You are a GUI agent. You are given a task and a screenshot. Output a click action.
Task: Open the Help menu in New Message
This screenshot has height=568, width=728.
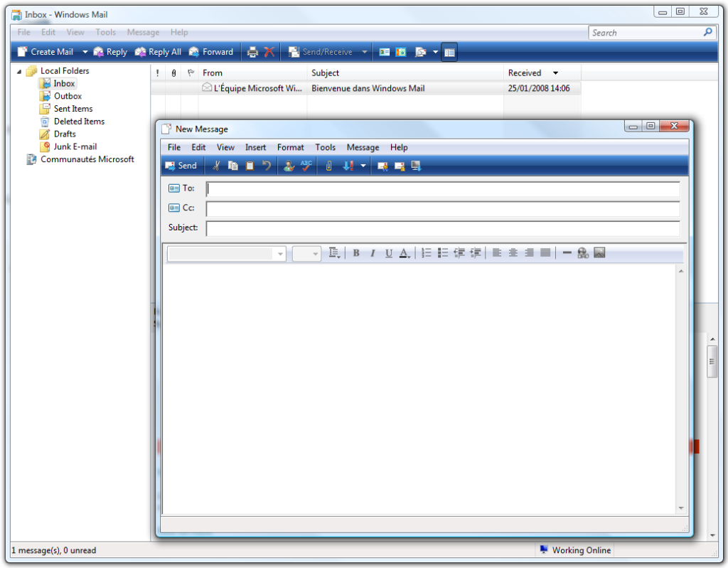[x=399, y=147]
